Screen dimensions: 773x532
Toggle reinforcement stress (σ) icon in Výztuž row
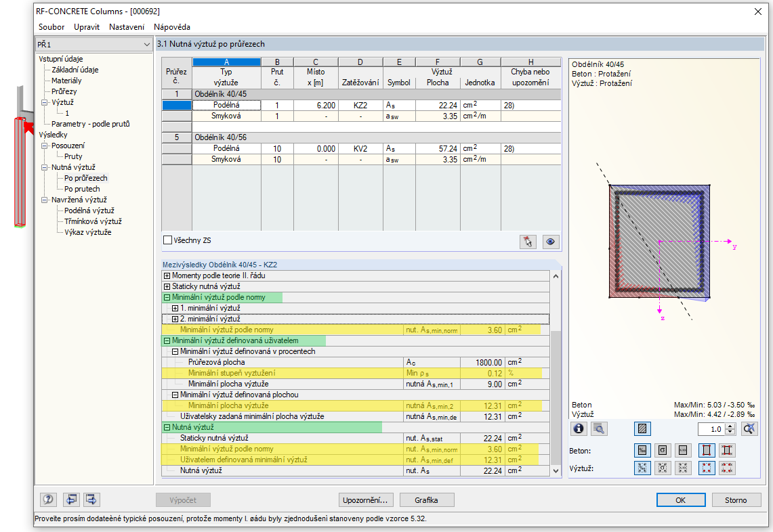click(663, 468)
